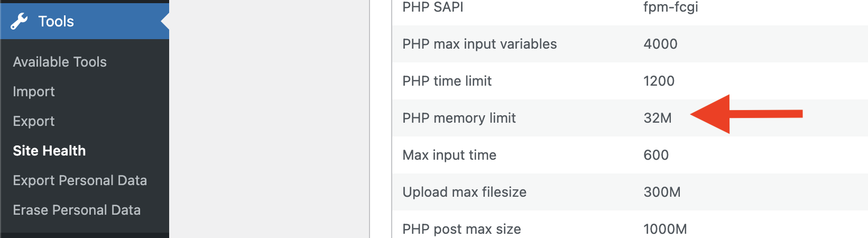Open Export Personal Data page
This screenshot has height=238, width=868.
click(80, 180)
